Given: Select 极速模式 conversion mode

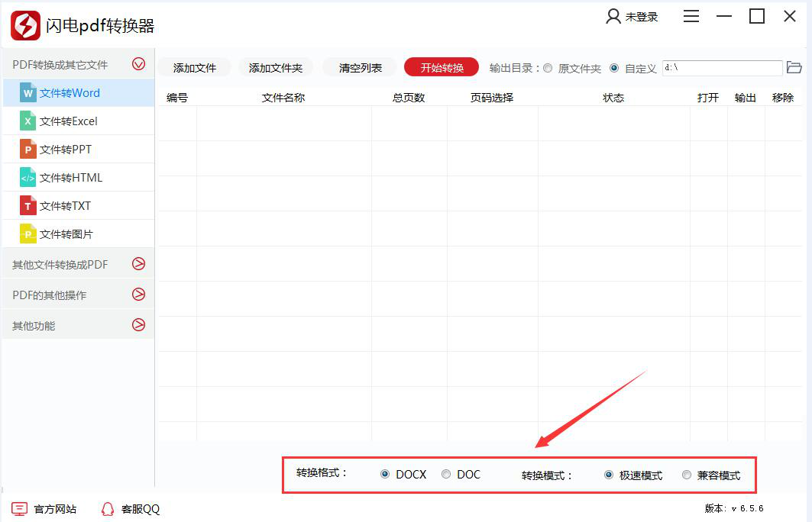Looking at the screenshot, I should (609, 475).
